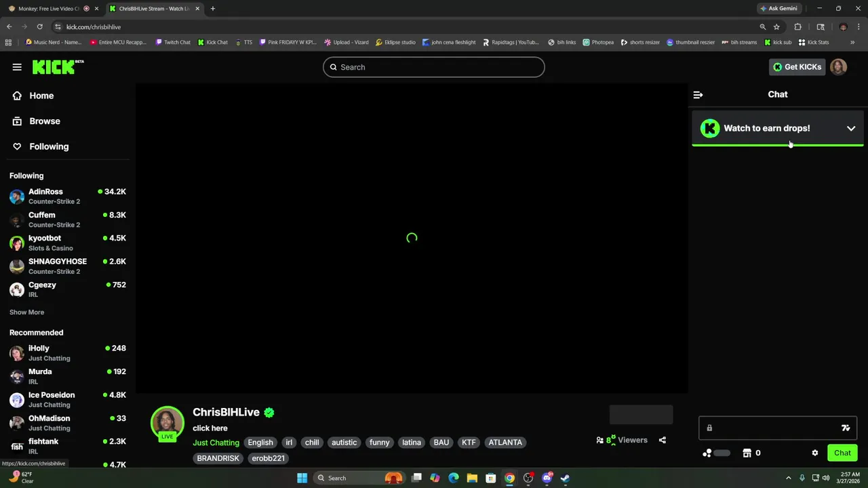Open Cuffem channel in Following list
This screenshot has width=868, height=488.
coord(68,220)
